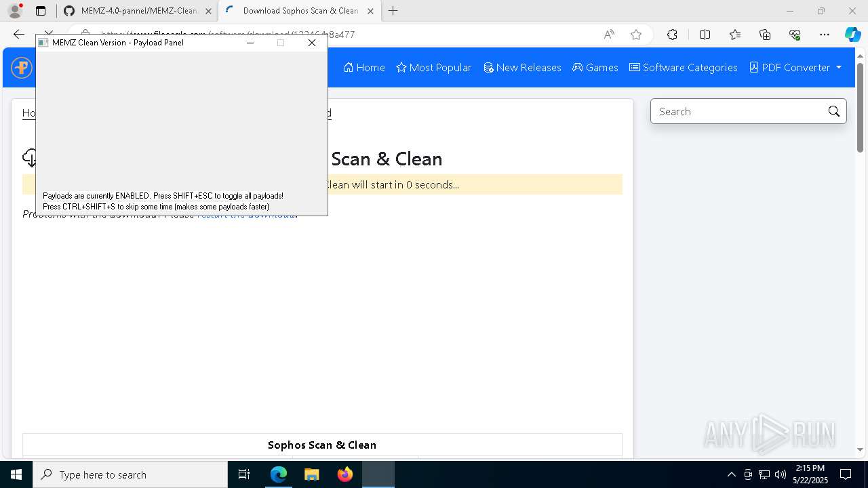Screen dimensions: 868x488
Task: Click the restart the download link
Action: click(246, 213)
